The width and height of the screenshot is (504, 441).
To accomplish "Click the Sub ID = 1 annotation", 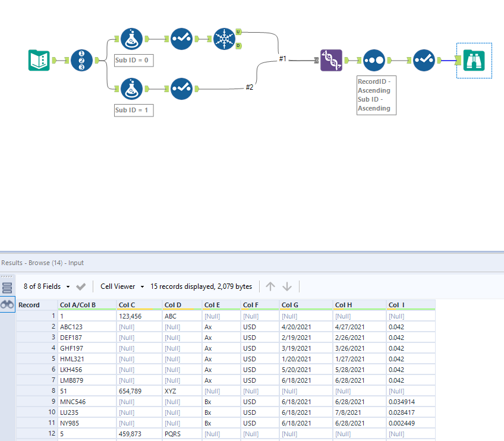I will point(134,111).
